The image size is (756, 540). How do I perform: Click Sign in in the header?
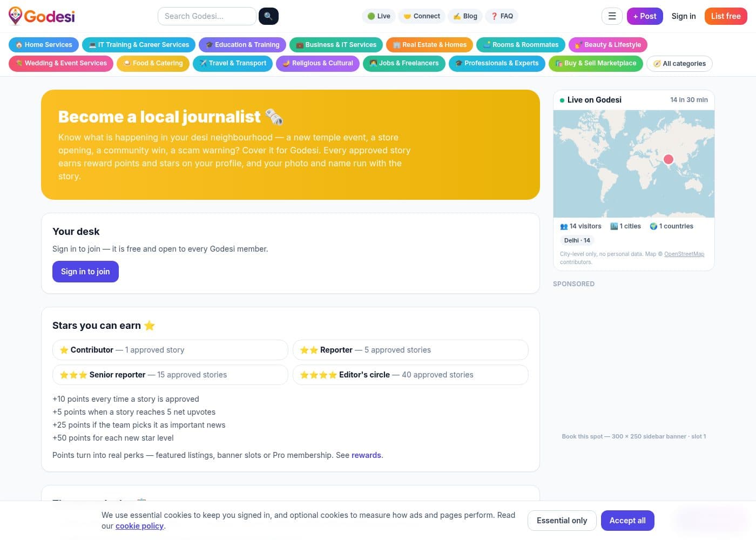point(684,16)
